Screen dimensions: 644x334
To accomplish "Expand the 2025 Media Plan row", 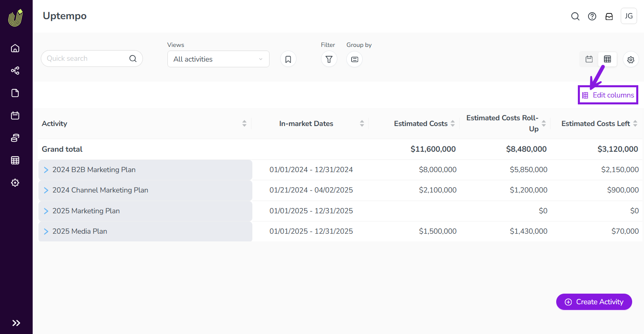I will (46, 232).
